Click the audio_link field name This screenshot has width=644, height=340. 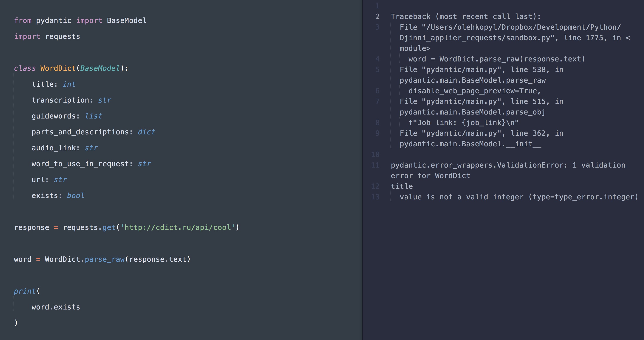point(54,148)
